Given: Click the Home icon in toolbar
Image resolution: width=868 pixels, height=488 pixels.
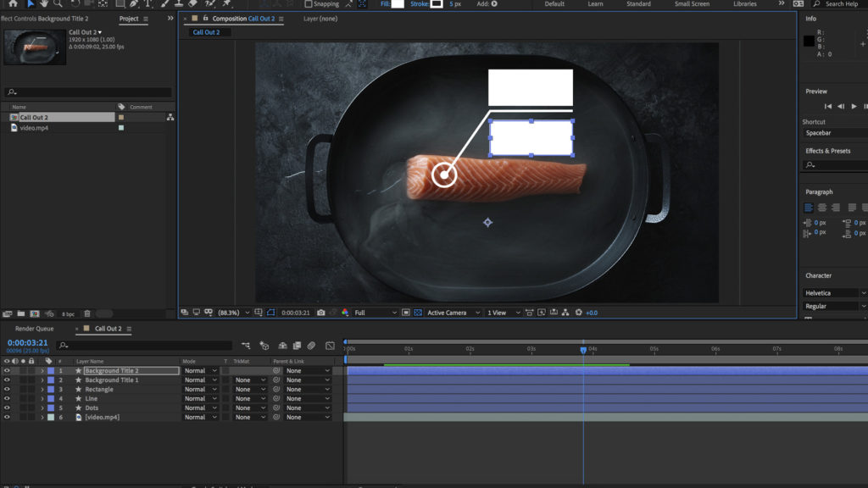Looking at the screenshot, I should click(x=13, y=3).
